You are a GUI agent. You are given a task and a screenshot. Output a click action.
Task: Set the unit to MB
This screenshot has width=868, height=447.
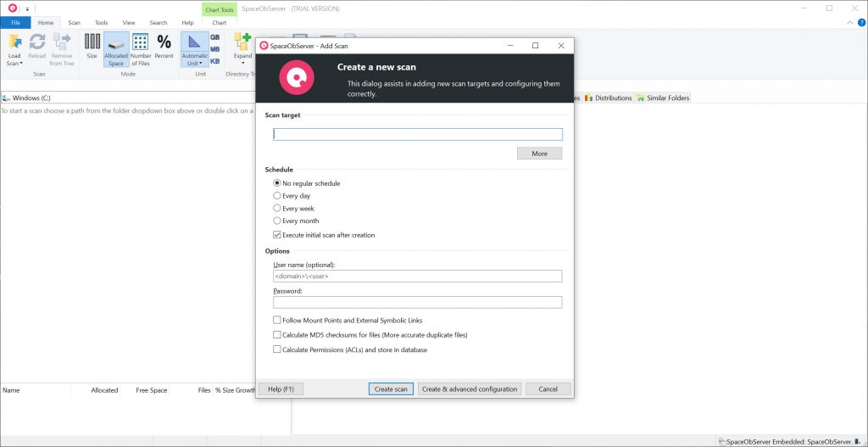coord(214,49)
